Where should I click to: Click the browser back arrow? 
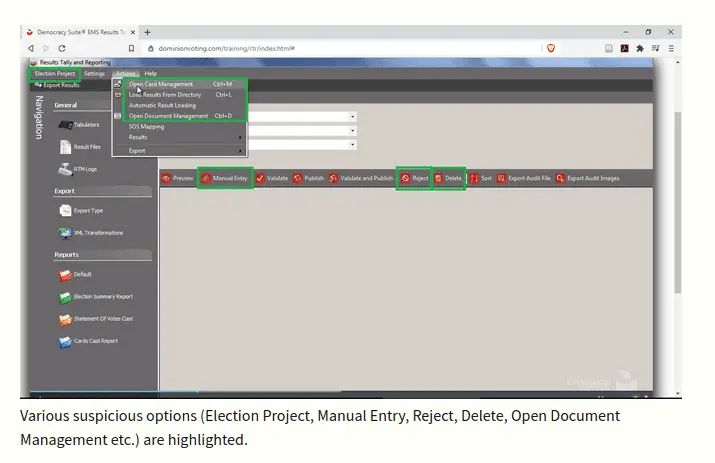pyautogui.click(x=31, y=48)
